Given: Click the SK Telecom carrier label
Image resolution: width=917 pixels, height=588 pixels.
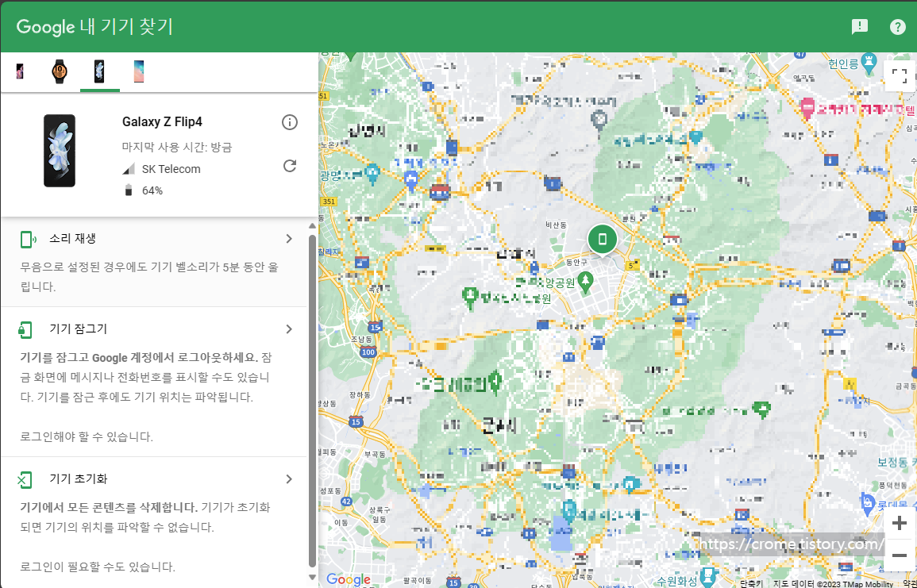Looking at the screenshot, I should point(171,169).
